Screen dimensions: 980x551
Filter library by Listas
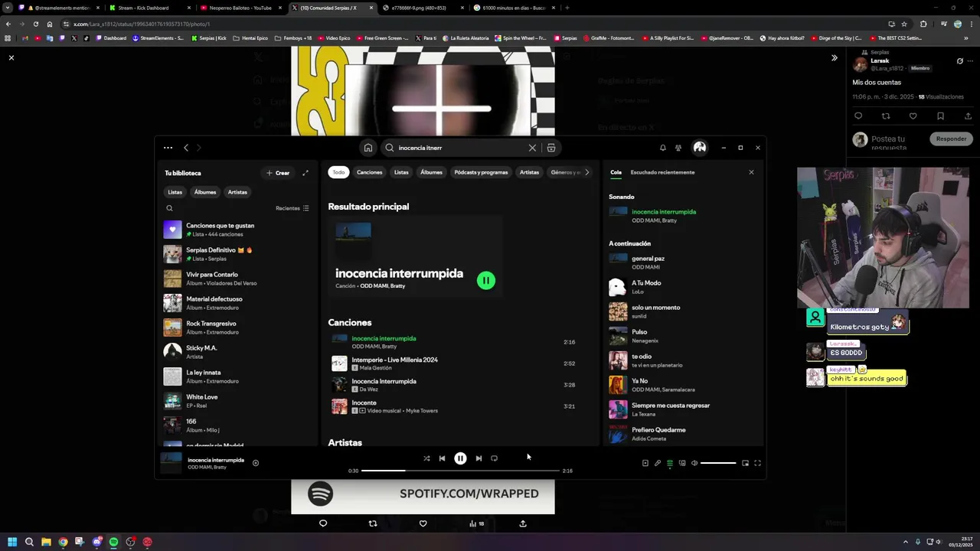tap(175, 192)
